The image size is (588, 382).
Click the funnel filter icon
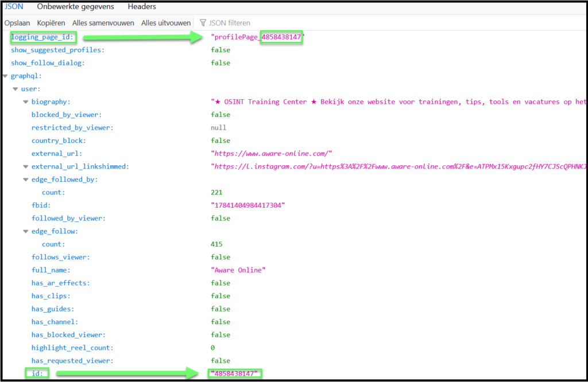tap(203, 23)
